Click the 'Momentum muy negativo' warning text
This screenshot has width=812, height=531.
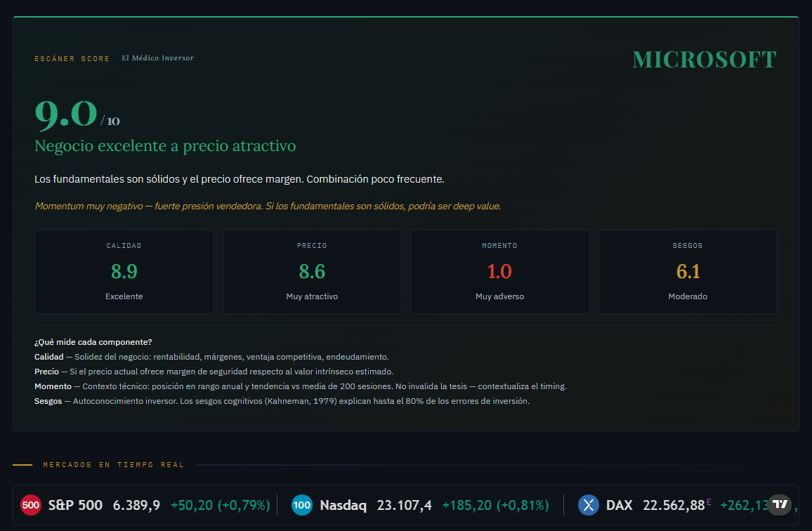click(x=268, y=206)
